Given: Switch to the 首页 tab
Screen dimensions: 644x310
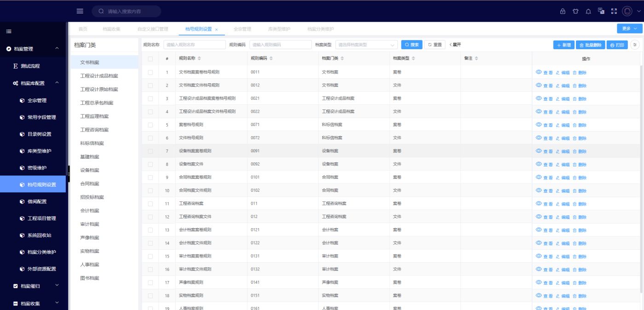Looking at the screenshot, I should [x=83, y=29].
